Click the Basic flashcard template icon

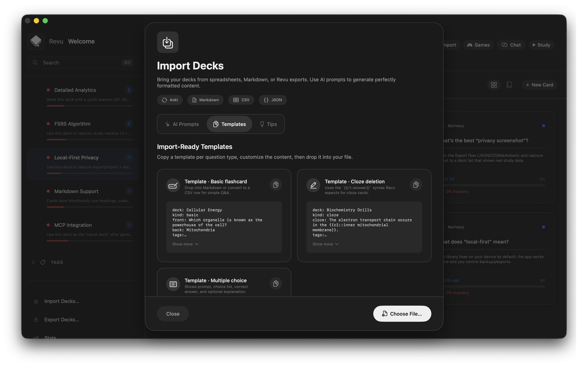[173, 186]
